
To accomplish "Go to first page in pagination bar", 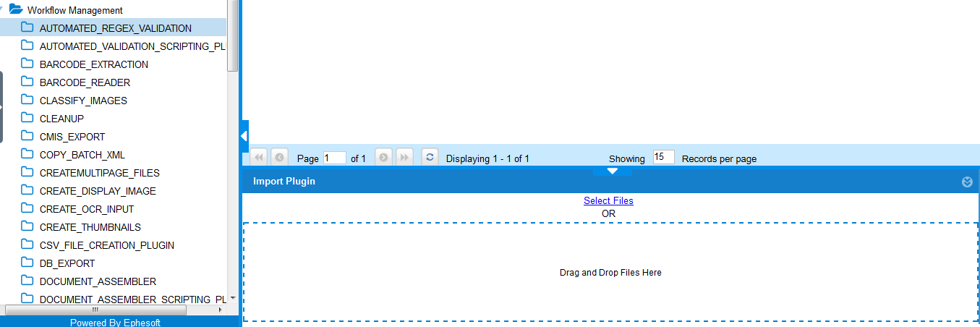I will tap(258, 157).
